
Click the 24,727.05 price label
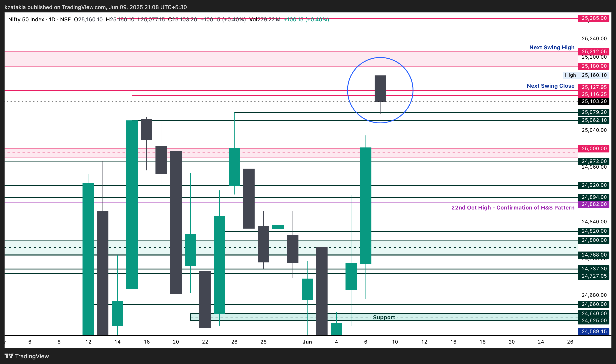(594, 276)
